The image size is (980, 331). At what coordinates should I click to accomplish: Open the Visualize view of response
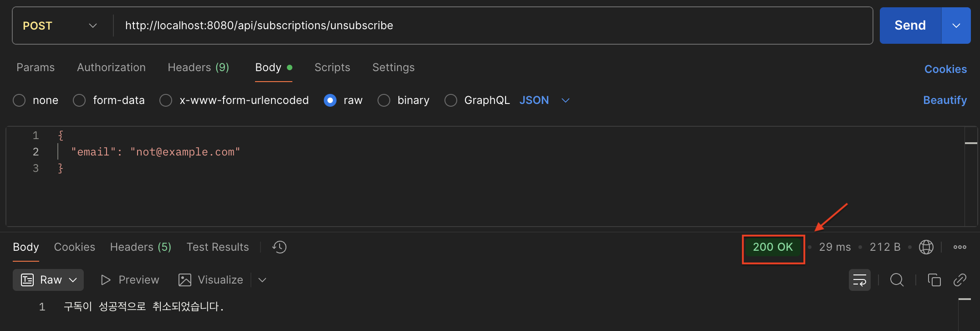tap(211, 280)
